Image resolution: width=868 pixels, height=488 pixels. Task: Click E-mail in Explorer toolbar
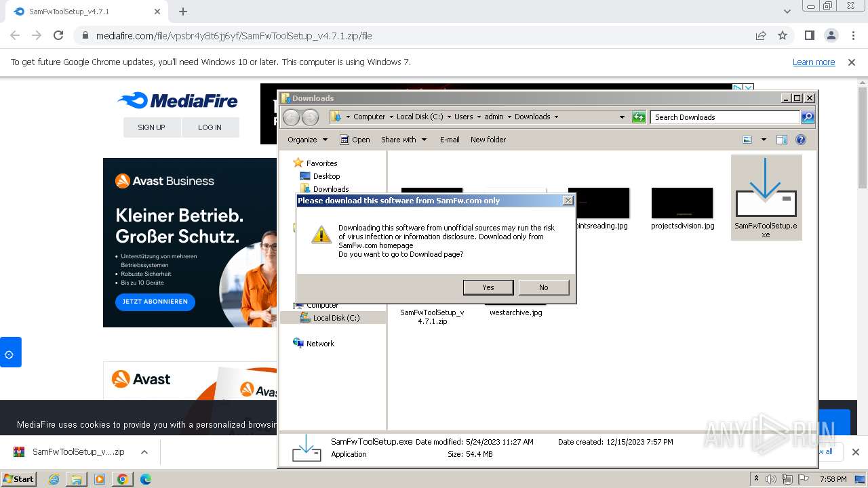450,140
